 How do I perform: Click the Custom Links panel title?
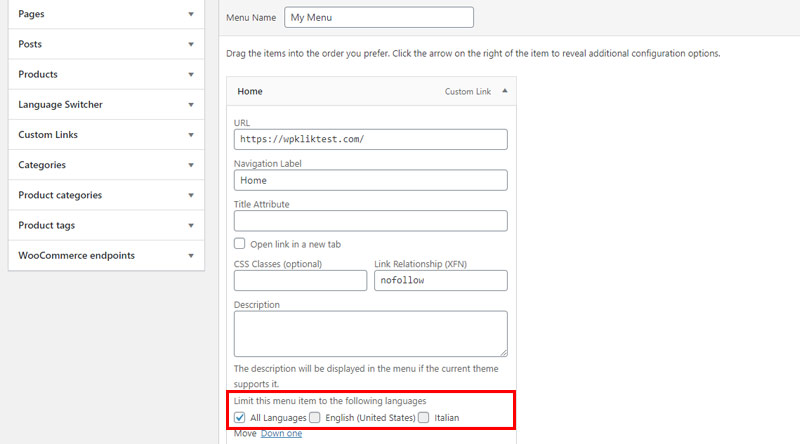(48, 135)
